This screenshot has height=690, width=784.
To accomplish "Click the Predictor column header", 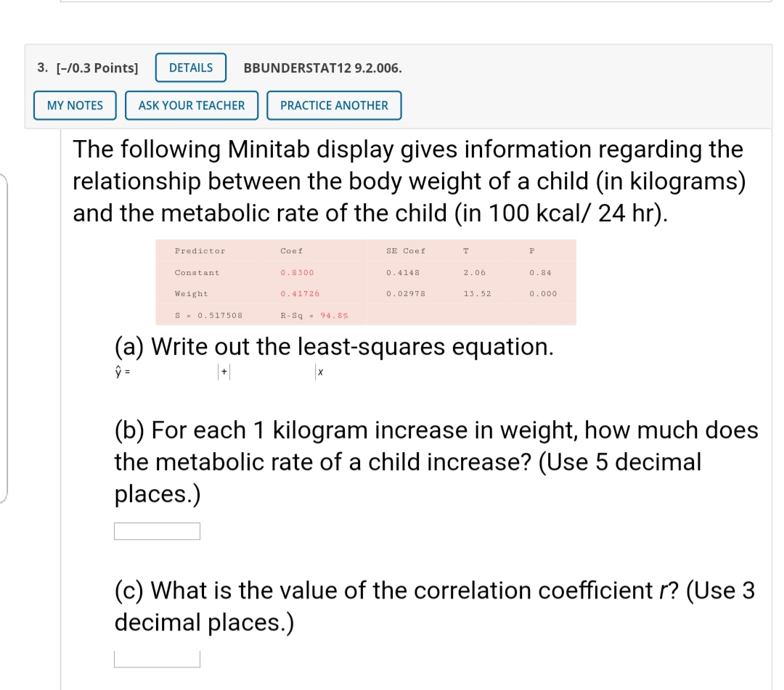I will pos(199,250).
